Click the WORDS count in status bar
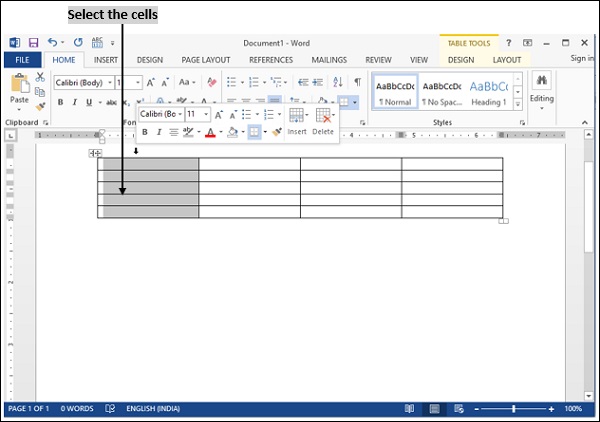This screenshot has height=422, width=600. [x=77, y=409]
